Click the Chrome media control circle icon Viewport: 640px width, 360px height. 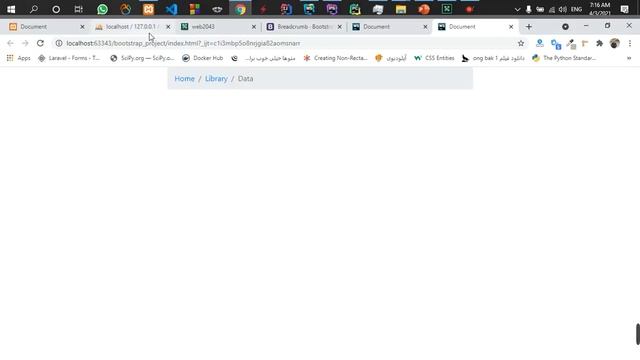click(x=565, y=27)
